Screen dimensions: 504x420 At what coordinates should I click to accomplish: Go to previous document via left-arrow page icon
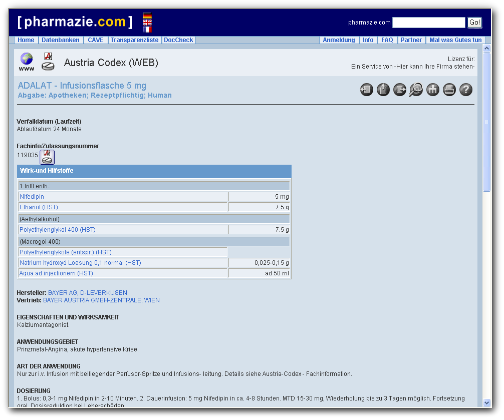click(x=366, y=90)
